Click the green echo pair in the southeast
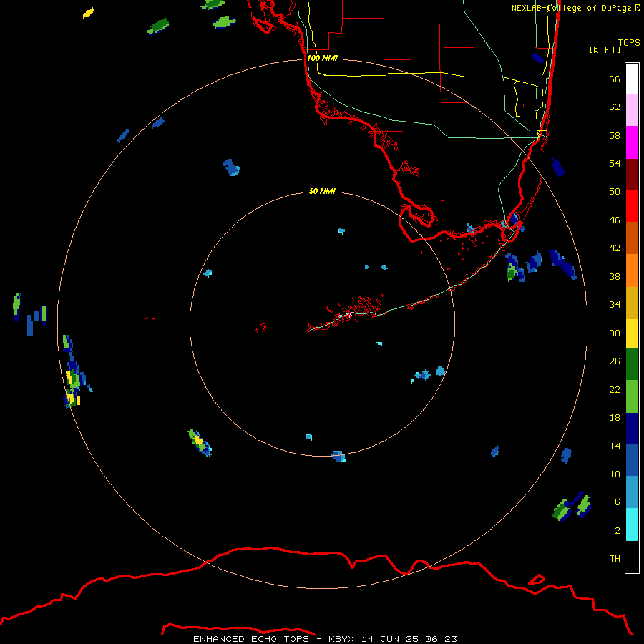 tap(572, 506)
